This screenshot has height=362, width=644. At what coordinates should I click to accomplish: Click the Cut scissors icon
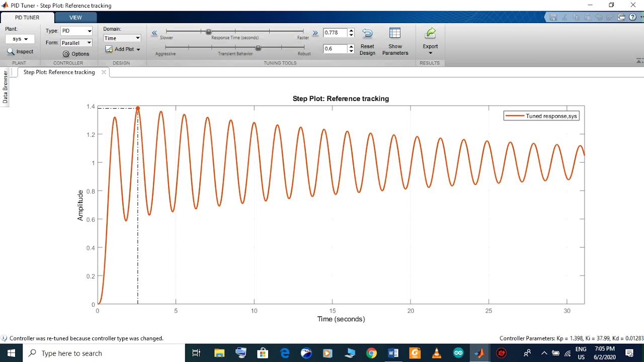coord(565,17)
